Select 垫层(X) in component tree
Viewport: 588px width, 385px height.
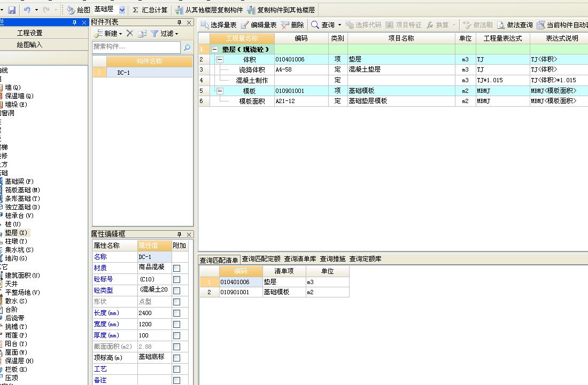tap(16, 233)
